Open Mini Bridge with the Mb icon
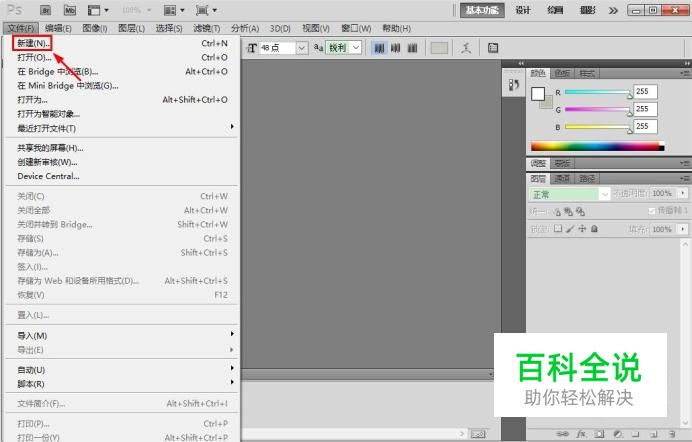Viewport: 692px width, 442px height. pyautogui.click(x=70, y=10)
